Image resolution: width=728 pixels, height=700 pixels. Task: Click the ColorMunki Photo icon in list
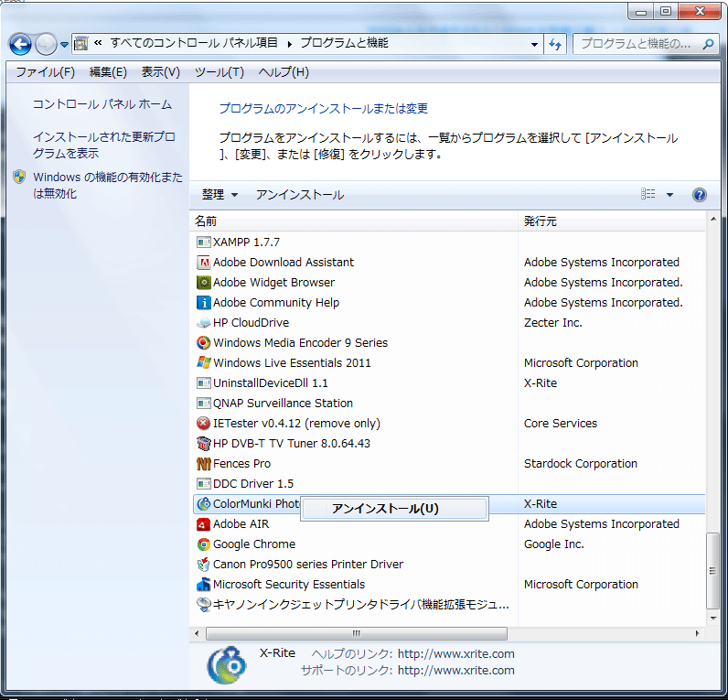point(203,504)
